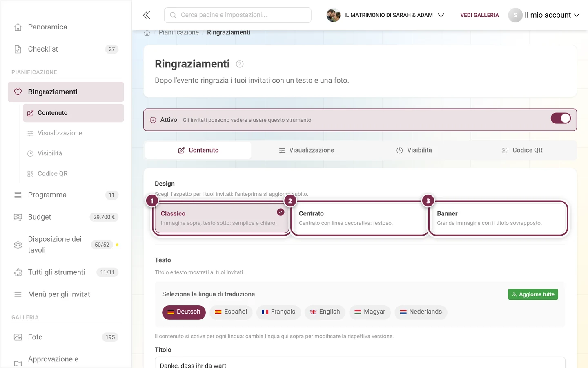Click the account avatar circle
Screen dimensions: 588x368
[x=515, y=15]
